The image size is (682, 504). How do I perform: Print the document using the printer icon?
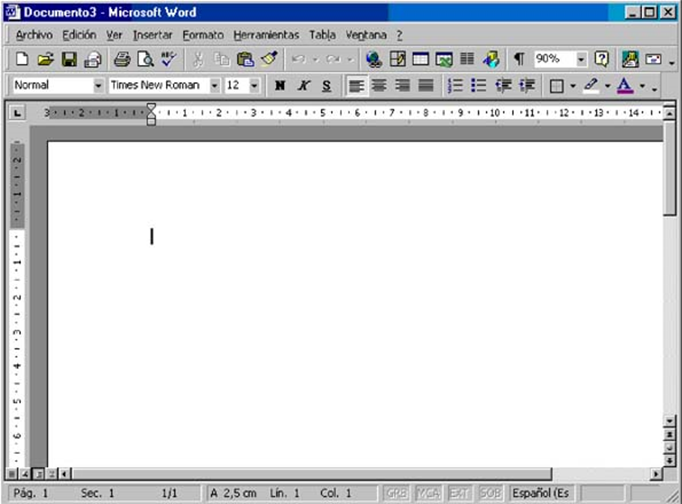coord(122,59)
